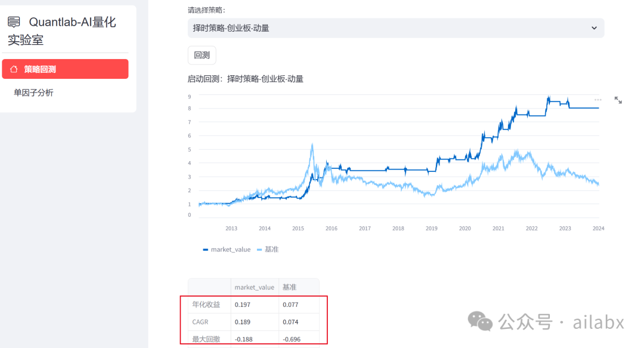Viewport: 644px width, 348px height.
Task: Click the cell value 0.074
Action: click(x=290, y=322)
